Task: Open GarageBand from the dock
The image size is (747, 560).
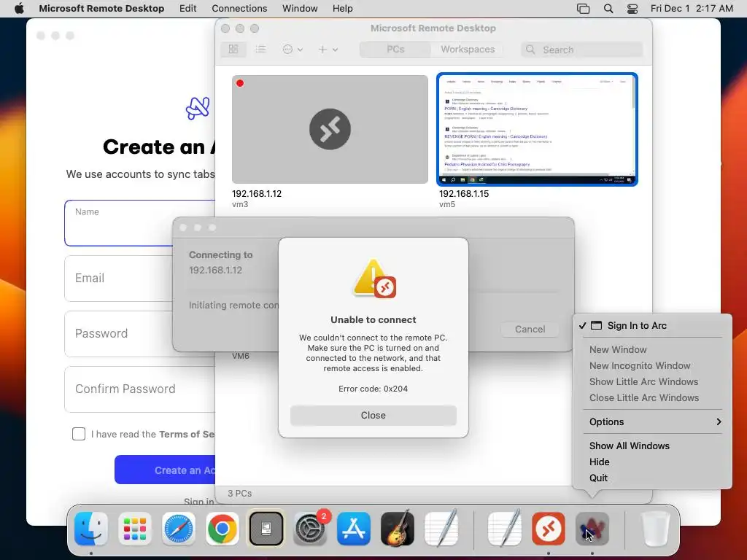Action: (398, 529)
